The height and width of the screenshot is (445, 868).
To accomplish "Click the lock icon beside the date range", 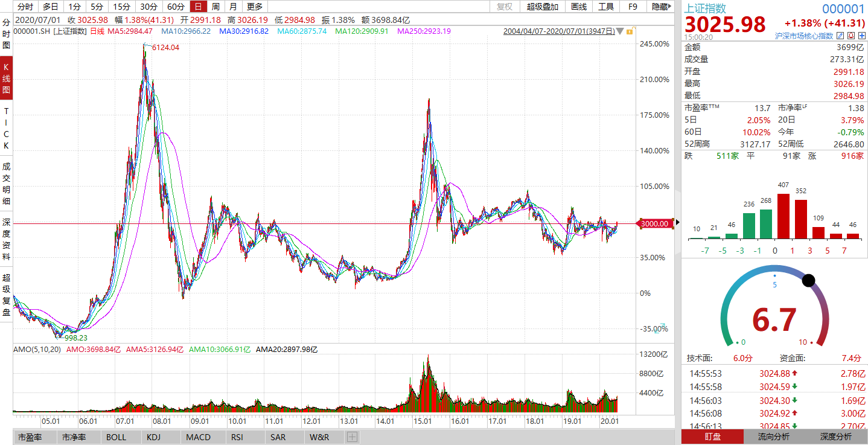I will [630, 31].
